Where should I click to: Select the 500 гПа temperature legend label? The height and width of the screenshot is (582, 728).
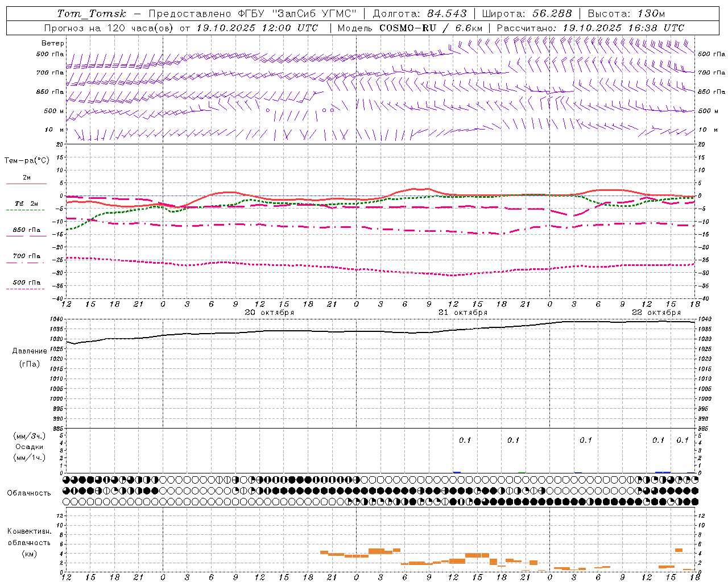pos(27,282)
